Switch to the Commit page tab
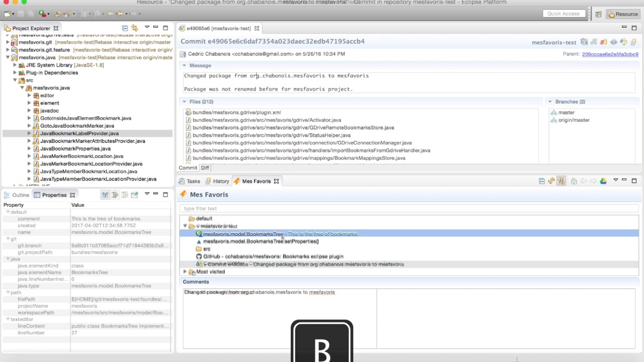 pyautogui.click(x=188, y=168)
